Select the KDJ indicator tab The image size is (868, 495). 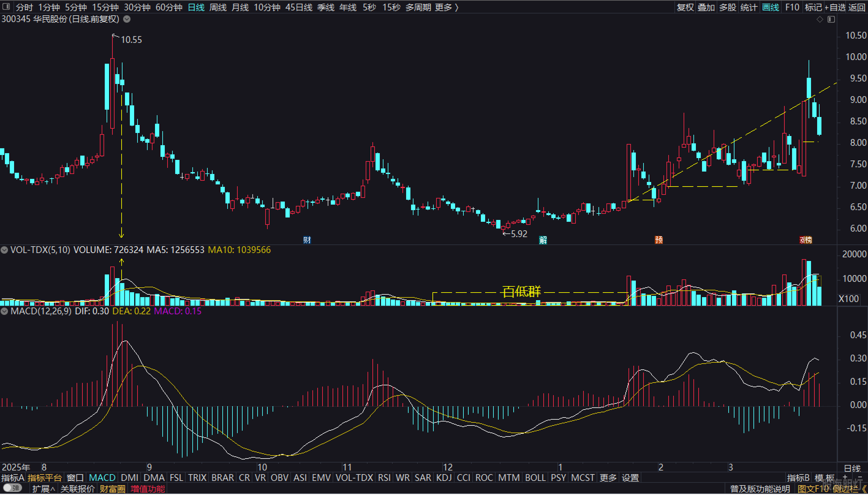pyautogui.click(x=443, y=478)
